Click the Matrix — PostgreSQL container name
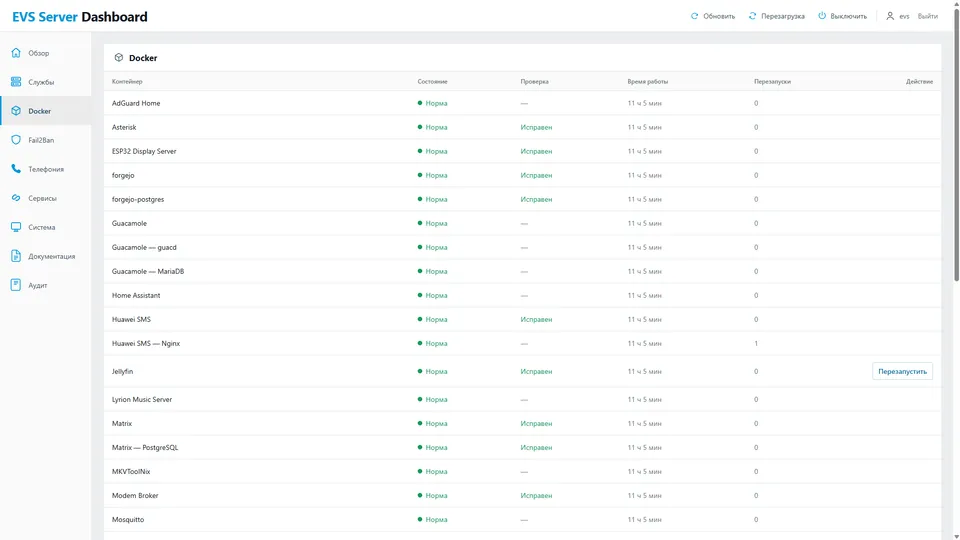 145,448
